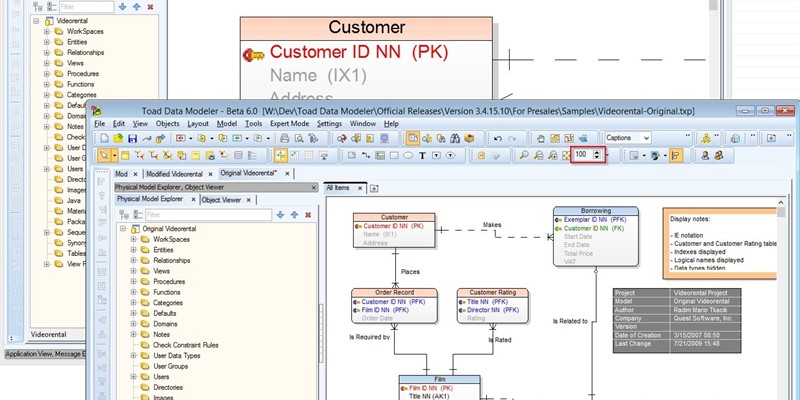800x400 pixels.
Task: Toggle the highlighted workspace view button near the binoculars
Action: pyautogui.click(x=413, y=138)
